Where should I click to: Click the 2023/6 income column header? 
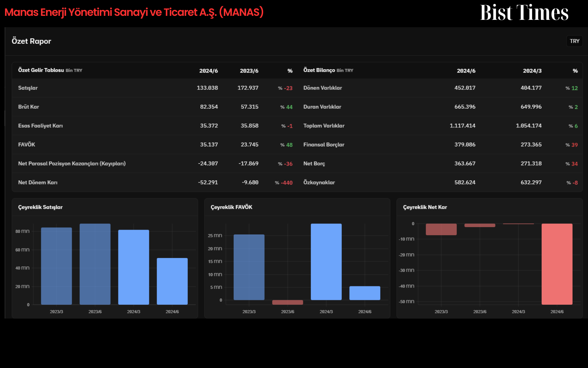coord(249,71)
